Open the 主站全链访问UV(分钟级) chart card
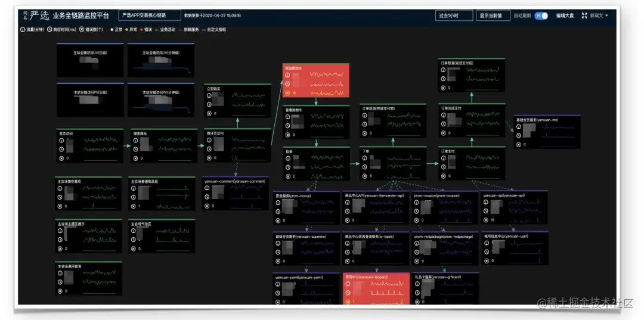The height and width of the screenshot is (320, 644). pyautogui.click(x=160, y=60)
